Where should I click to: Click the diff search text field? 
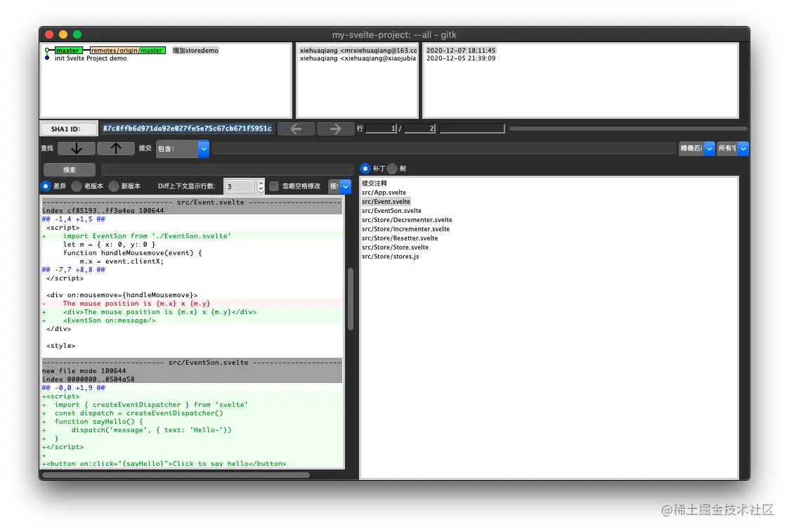(x=228, y=169)
